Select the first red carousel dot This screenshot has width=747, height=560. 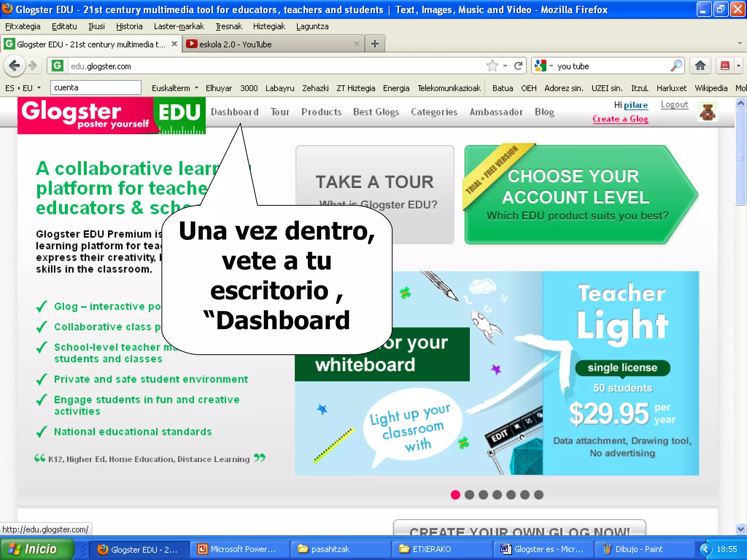pyautogui.click(x=455, y=495)
